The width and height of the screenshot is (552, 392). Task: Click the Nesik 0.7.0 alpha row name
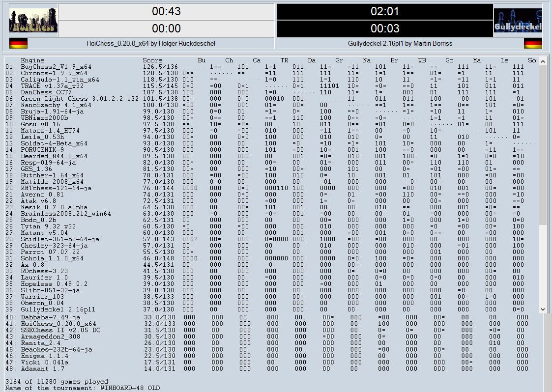tap(54, 207)
